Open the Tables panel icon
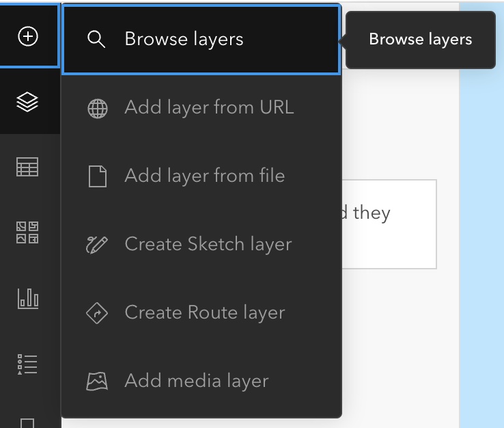 point(28,168)
